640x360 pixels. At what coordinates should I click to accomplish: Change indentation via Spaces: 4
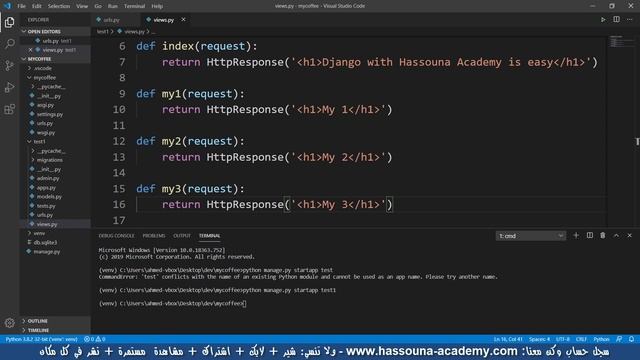pyautogui.click(x=540, y=339)
